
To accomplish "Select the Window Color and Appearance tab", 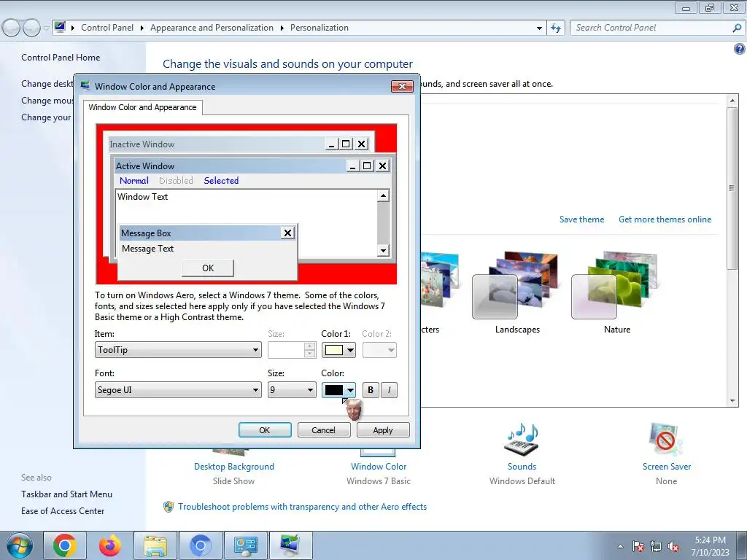I will (142, 107).
